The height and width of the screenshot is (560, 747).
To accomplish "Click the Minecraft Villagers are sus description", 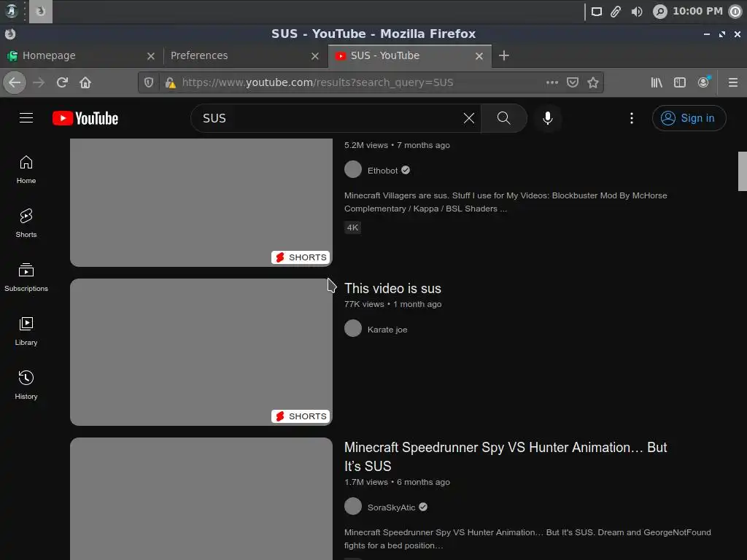I will (x=506, y=202).
